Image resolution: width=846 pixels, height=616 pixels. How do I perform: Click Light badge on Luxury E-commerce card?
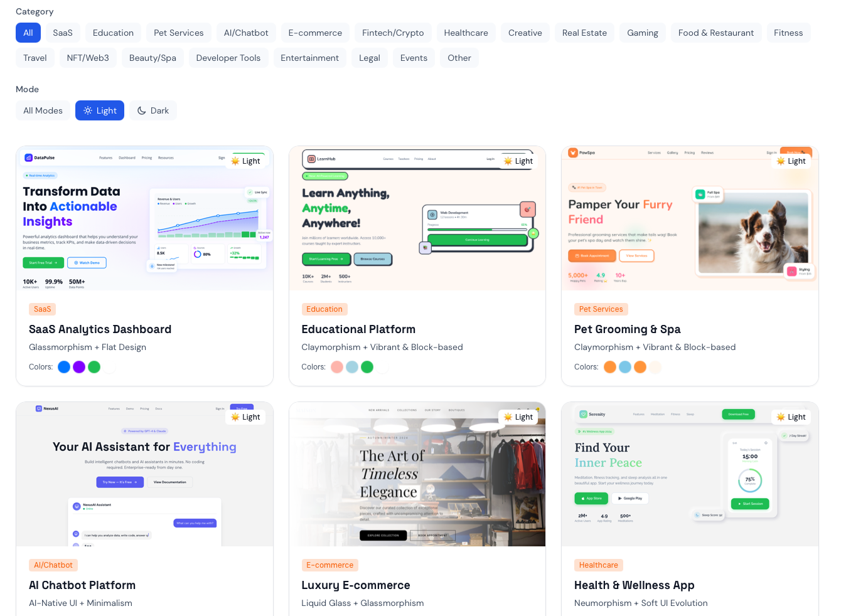tap(518, 417)
